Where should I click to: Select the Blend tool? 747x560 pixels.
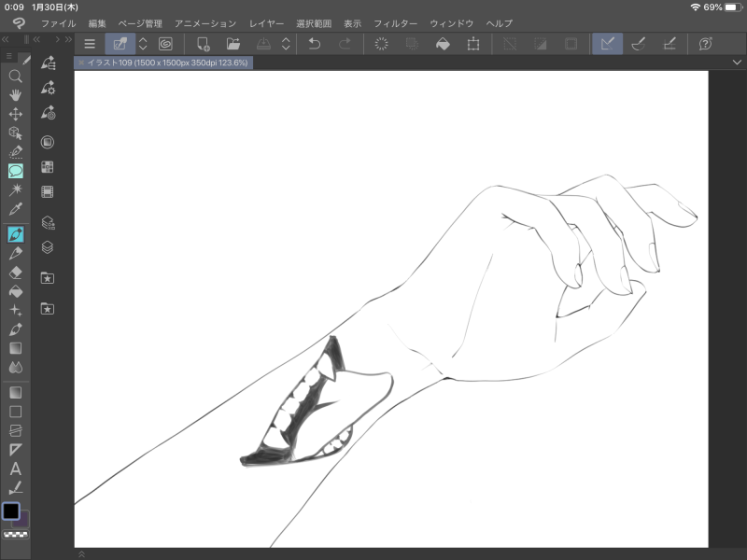click(x=15, y=368)
